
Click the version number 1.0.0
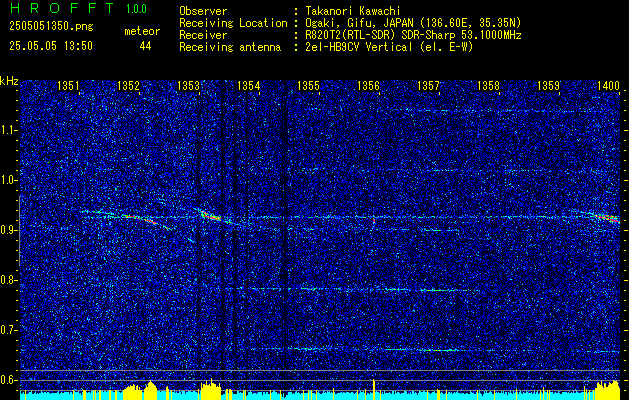136,8
